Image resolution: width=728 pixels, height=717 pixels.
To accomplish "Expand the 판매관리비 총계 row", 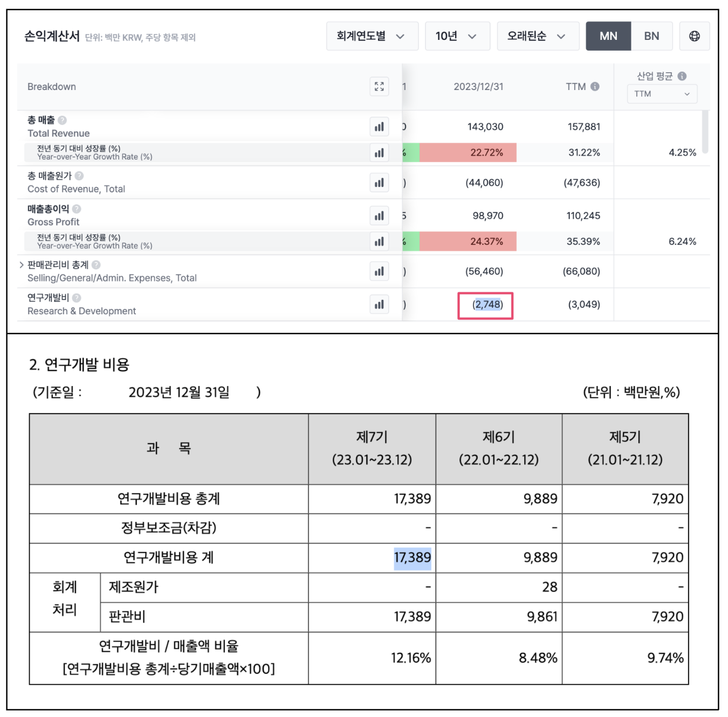I will 22,265.
